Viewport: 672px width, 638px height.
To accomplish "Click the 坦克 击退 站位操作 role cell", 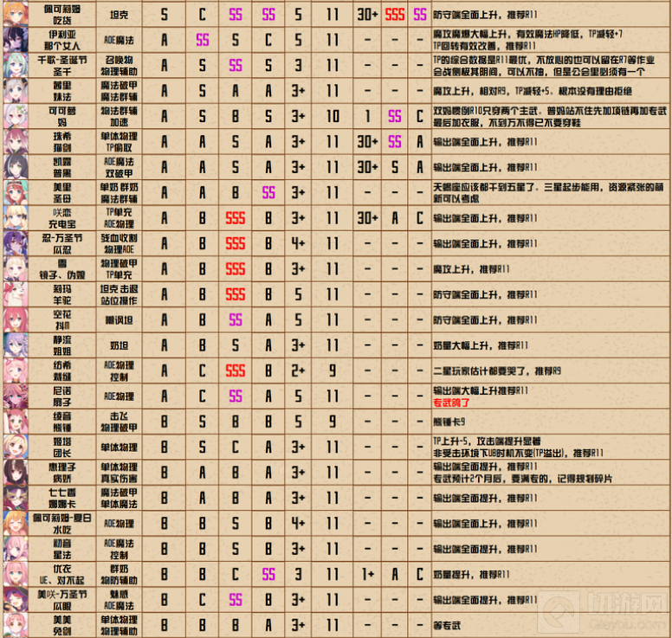I will (120, 295).
